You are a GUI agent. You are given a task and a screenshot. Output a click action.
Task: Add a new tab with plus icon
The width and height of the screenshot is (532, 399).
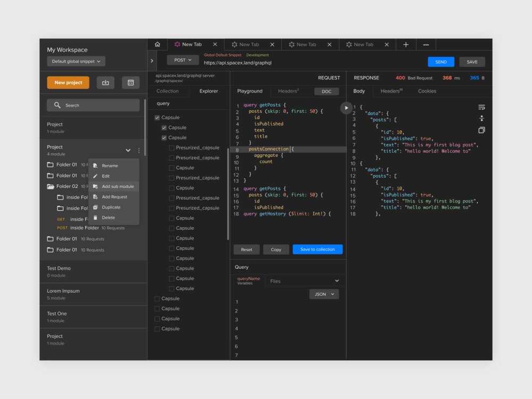coord(406,45)
